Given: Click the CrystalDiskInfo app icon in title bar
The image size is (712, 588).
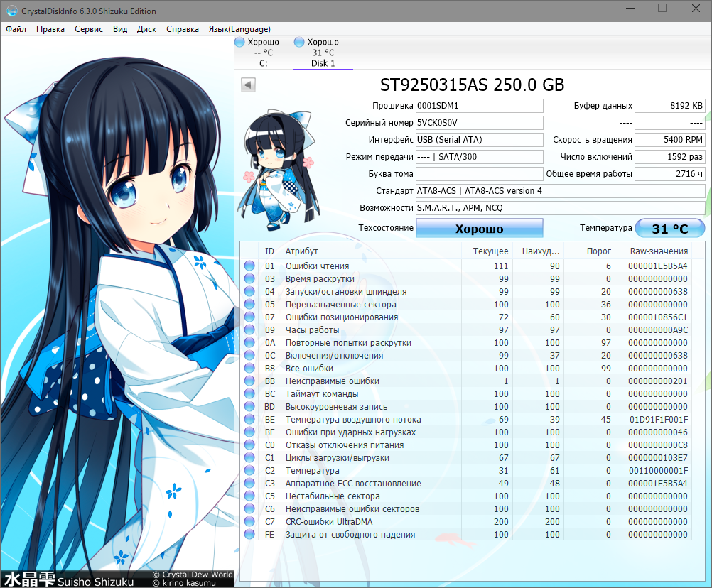Looking at the screenshot, I should [12, 11].
